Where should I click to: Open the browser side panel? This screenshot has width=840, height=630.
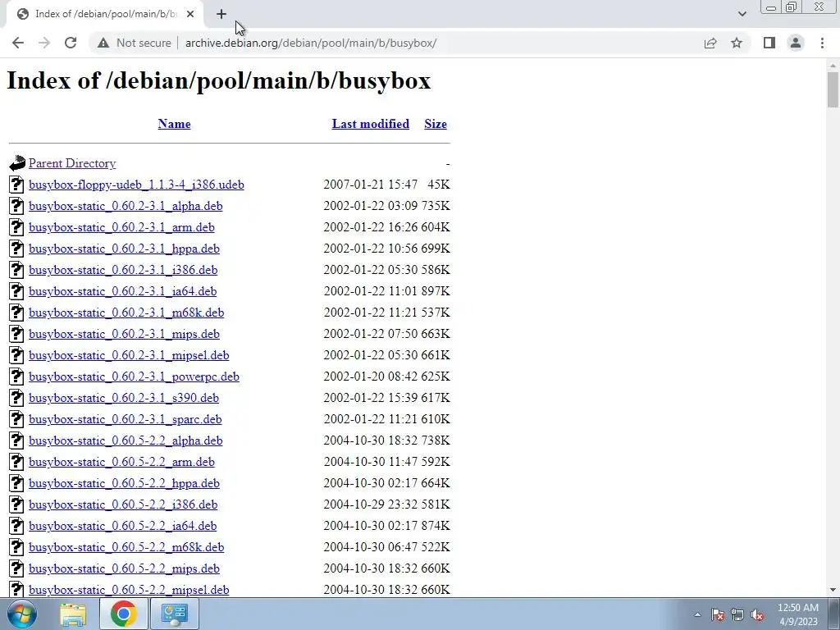click(769, 43)
